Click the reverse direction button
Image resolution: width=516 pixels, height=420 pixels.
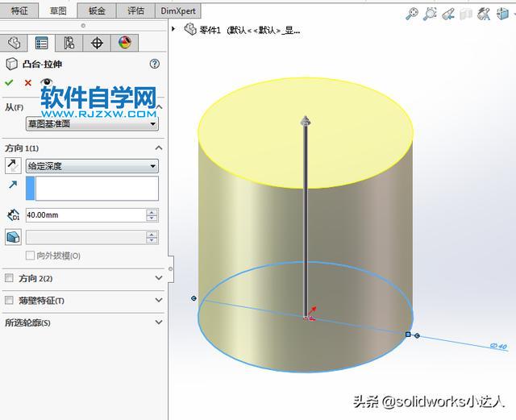13,165
